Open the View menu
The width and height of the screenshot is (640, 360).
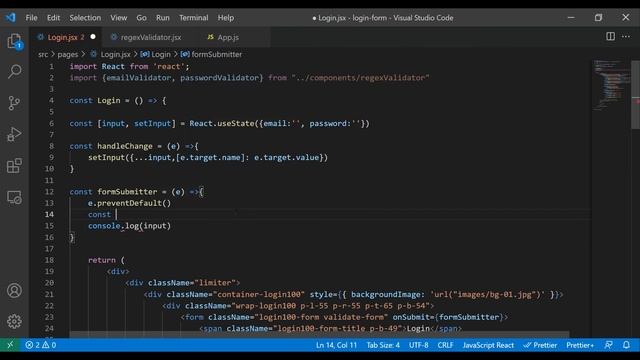118,18
